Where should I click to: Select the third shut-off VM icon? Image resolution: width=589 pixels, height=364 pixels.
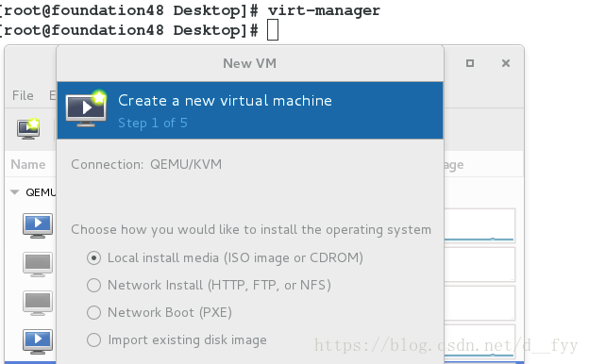pos(38,303)
